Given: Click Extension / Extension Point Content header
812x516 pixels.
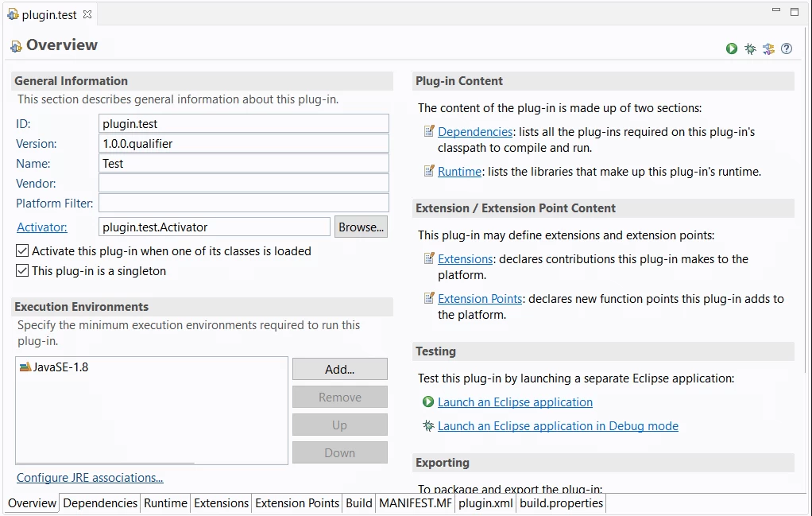Looking at the screenshot, I should (x=603, y=208).
